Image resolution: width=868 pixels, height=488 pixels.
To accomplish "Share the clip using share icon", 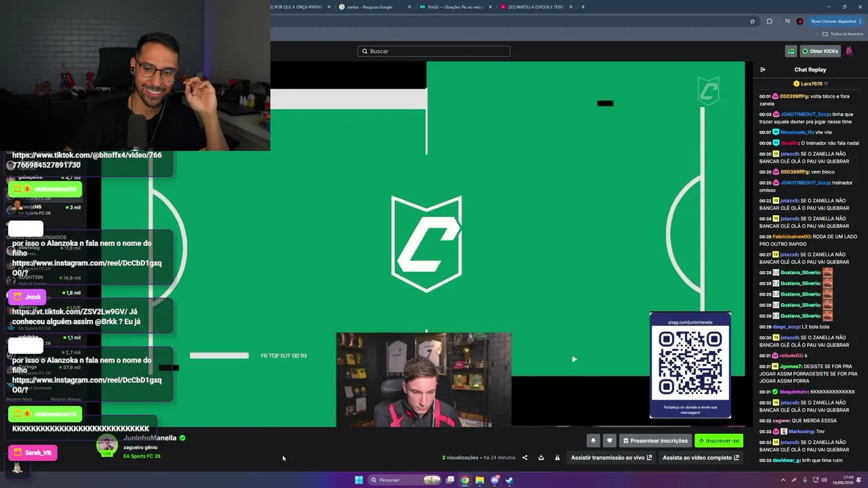I will click(x=524, y=457).
